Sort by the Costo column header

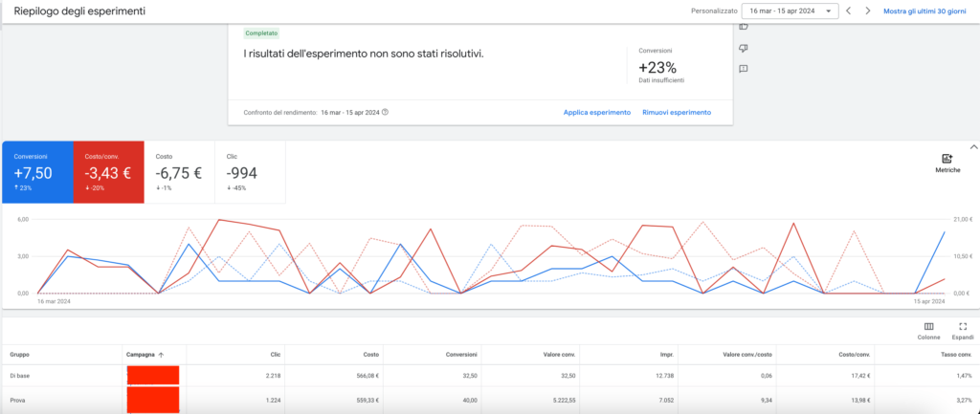(372, 355)
